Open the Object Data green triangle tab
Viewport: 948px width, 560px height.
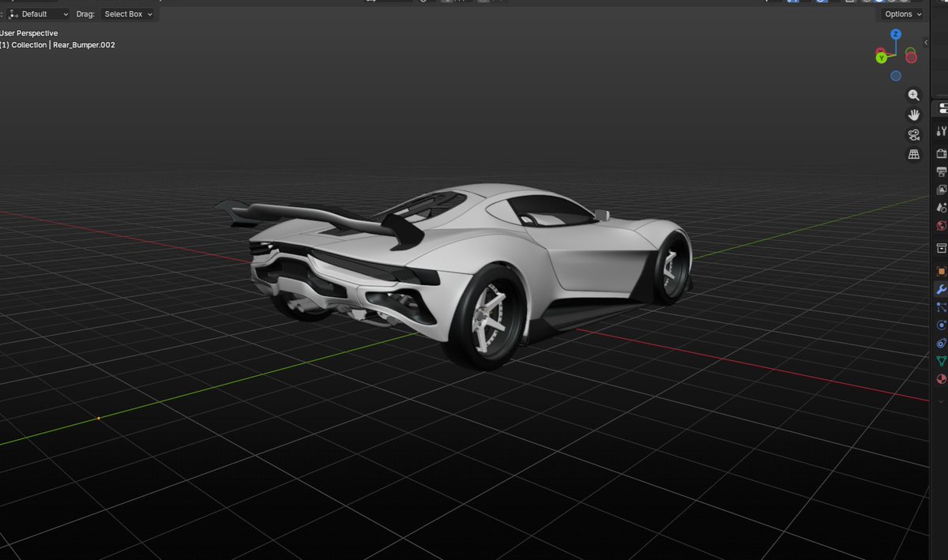[941, 361]
